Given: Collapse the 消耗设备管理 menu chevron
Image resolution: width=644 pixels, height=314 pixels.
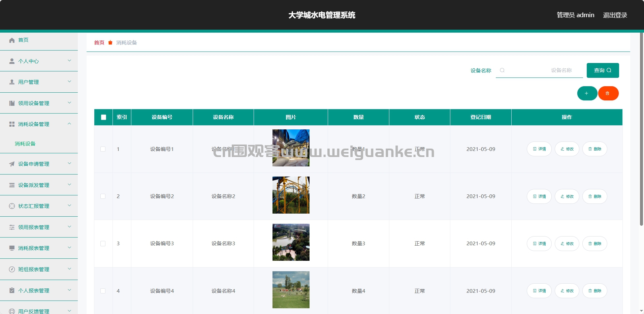Looking at the screenshot, I should 69,124.
